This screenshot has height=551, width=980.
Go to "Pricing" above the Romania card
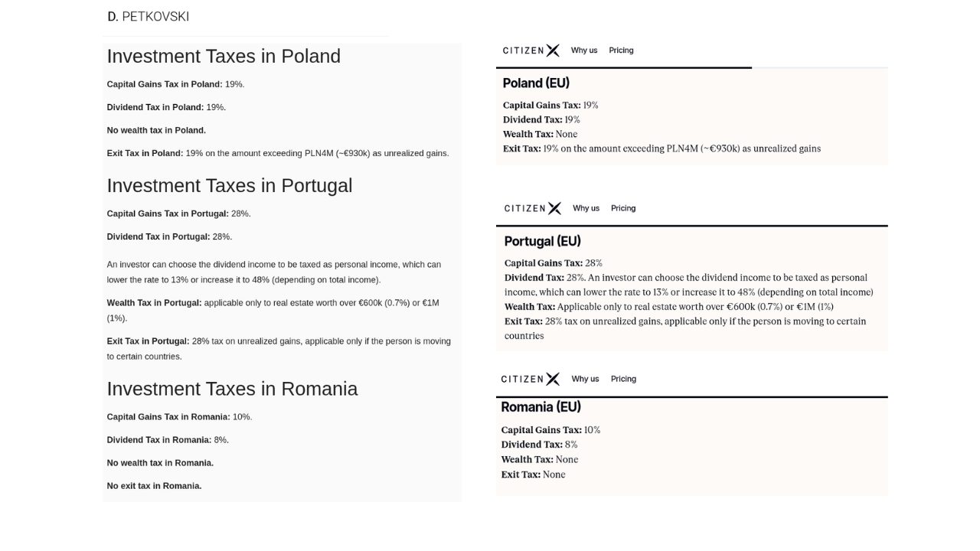(623, 379)
